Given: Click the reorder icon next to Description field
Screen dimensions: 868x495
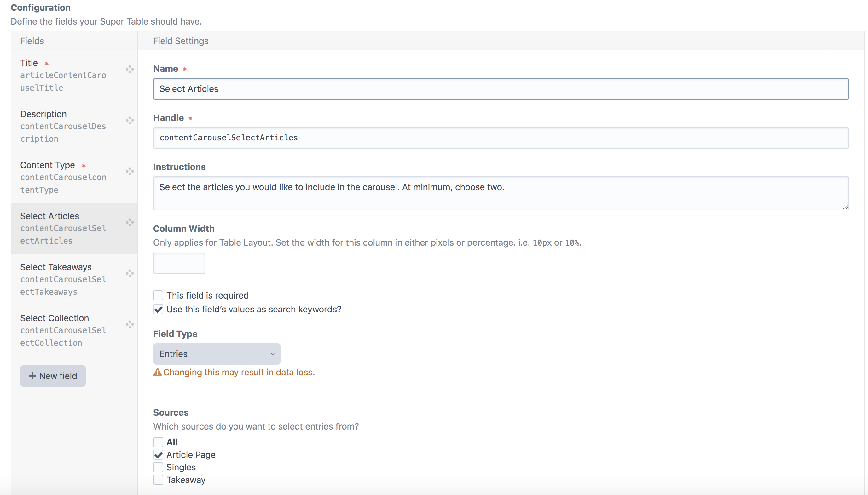Looking at the screenshot, I should (130, 120).
